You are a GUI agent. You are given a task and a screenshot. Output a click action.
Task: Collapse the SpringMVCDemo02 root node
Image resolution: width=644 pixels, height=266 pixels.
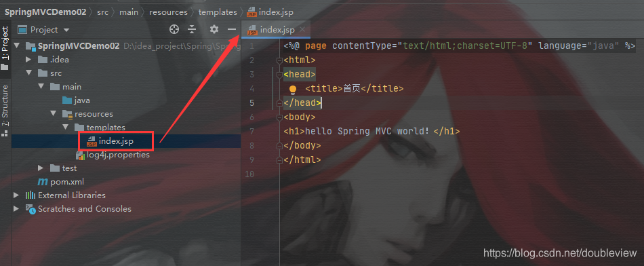pos(17,45)
